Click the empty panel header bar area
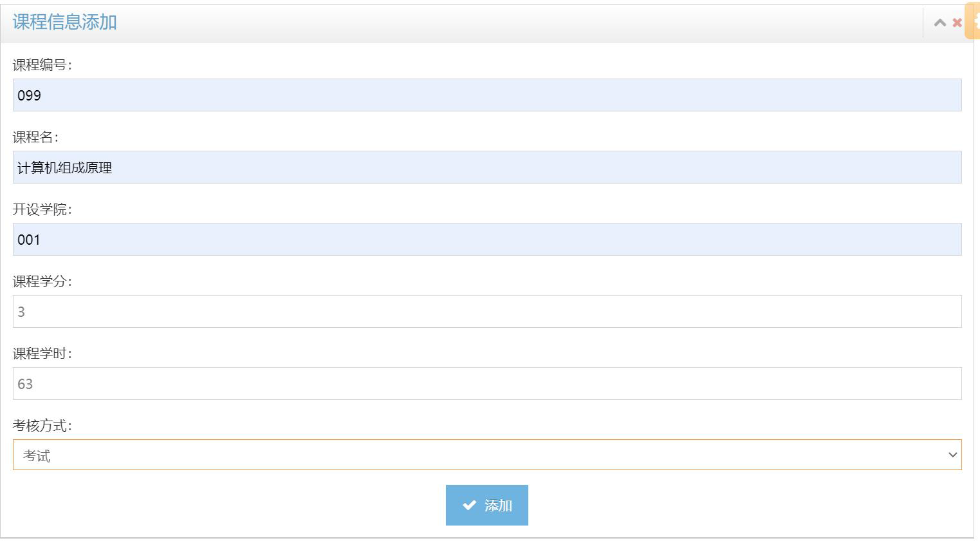980x541 pixels. (515, 23)
